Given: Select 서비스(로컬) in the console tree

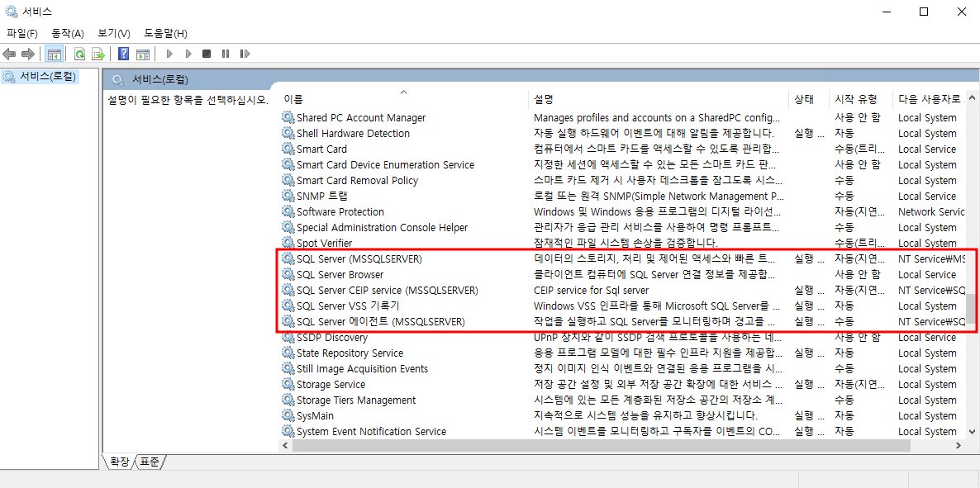Looking at the screenshot, I should tap(47, 76).
